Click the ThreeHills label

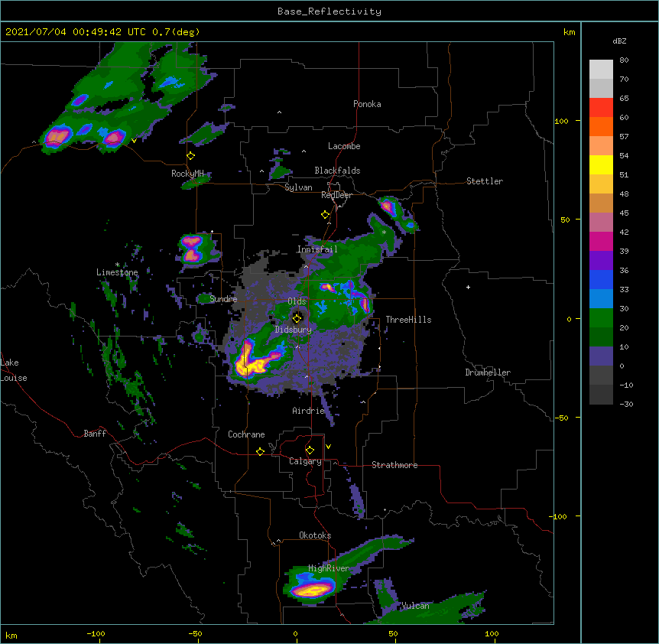408,320
